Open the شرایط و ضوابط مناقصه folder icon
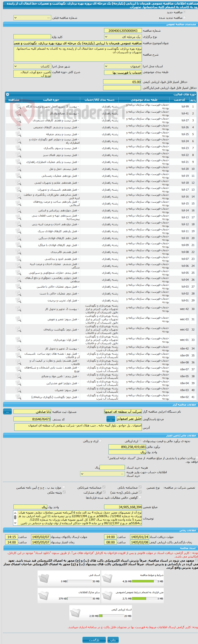Screen dimensions: 198x644 (x=107, y=578)
